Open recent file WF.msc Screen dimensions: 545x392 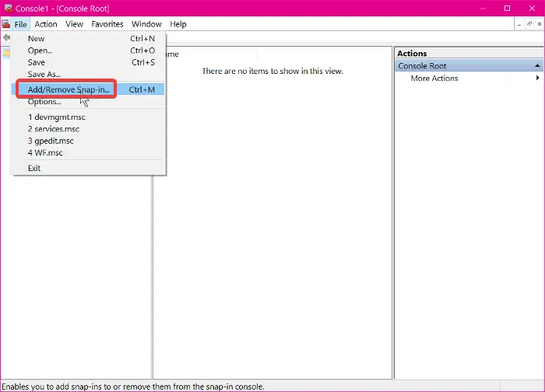[x=89, y=152]
